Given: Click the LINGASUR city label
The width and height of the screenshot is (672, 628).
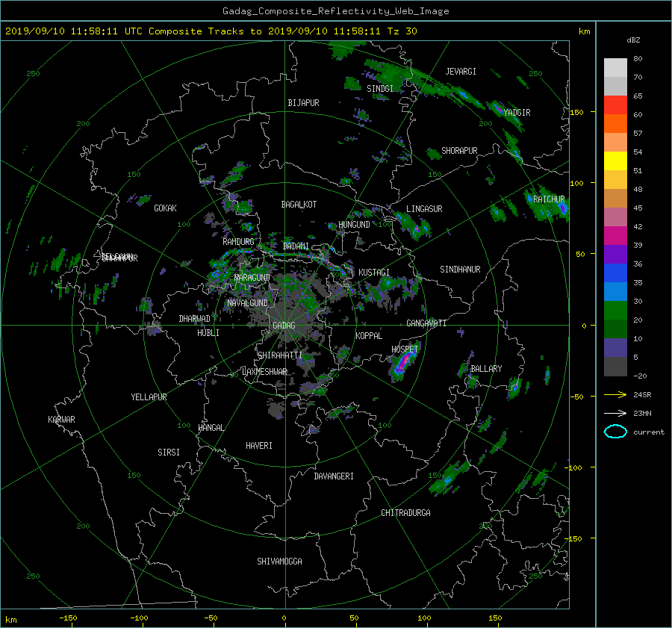Looking at the screenshot, I should click(424, 209).
